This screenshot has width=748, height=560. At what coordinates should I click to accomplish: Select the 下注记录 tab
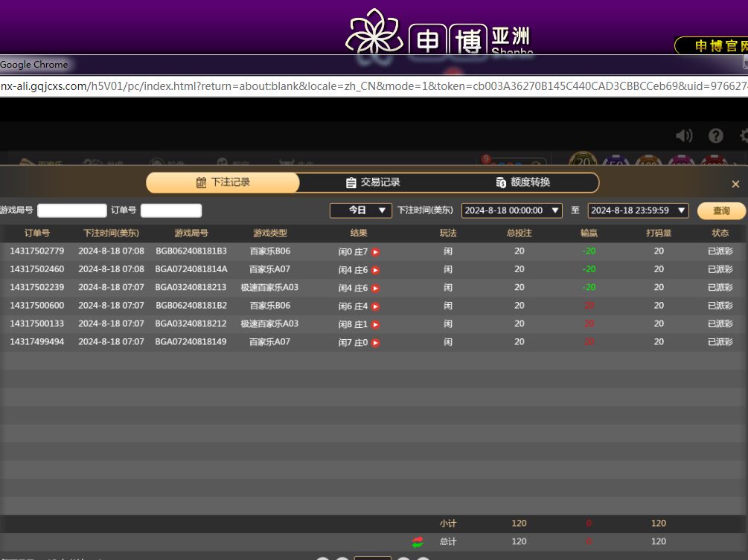223,182
